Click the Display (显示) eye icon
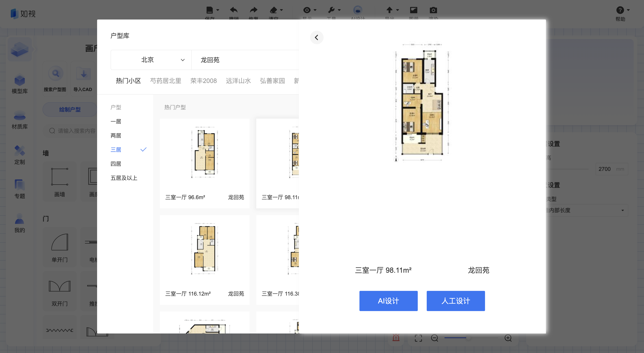The image size is (644, 353). 307,10
